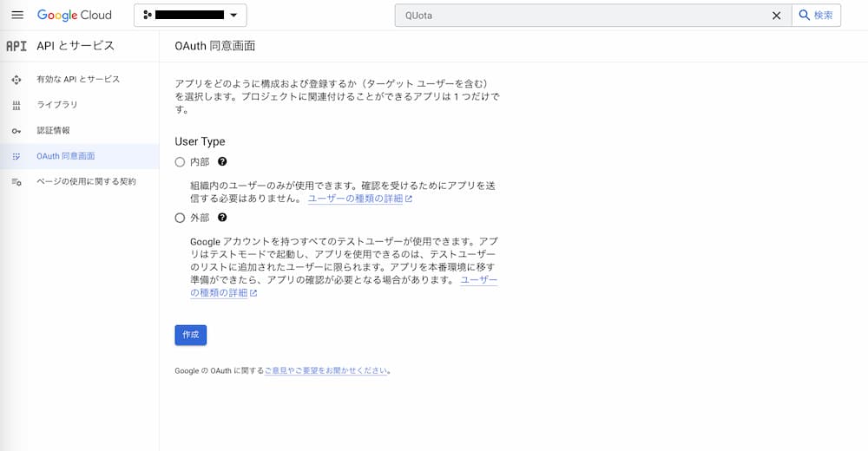Open 有効な API とサービス menu item
868x451 pixels.
(x=79, y=79)
